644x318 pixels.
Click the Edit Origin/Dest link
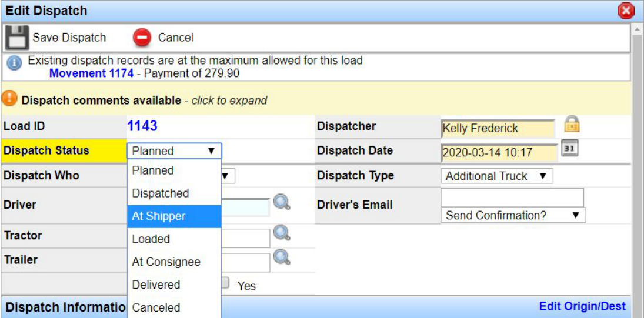pyautogui.click(x=582, y=306)
